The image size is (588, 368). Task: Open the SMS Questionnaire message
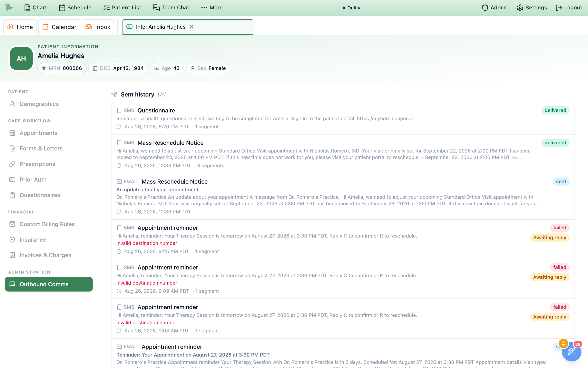343,118
